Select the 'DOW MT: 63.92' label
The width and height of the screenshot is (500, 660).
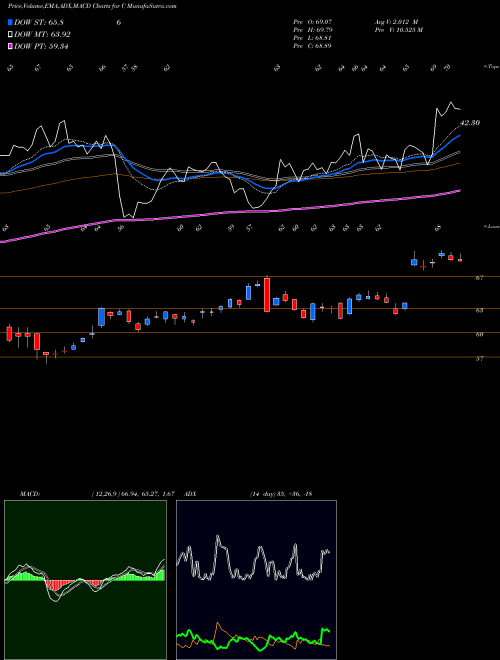pyautogui.click(x=42, y=35)
